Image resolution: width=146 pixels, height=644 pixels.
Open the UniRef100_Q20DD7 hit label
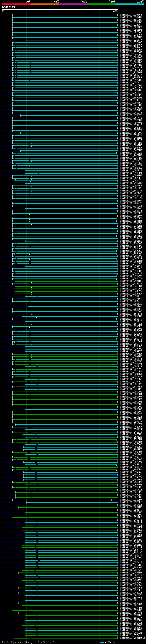coord(131,500)
